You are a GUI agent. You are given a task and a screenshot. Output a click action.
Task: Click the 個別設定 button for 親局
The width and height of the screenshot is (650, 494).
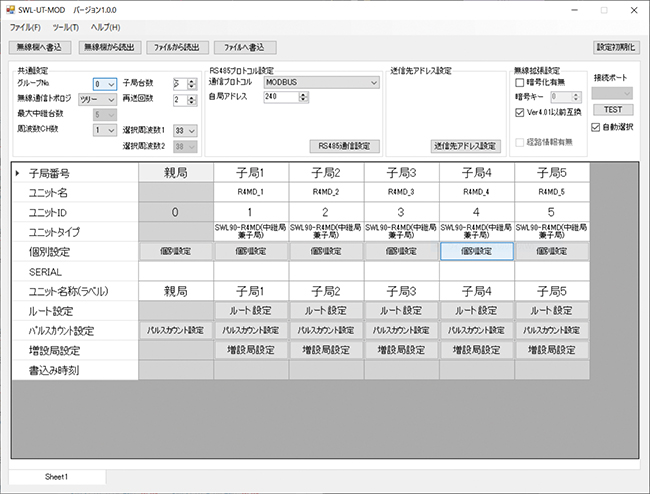176,251
